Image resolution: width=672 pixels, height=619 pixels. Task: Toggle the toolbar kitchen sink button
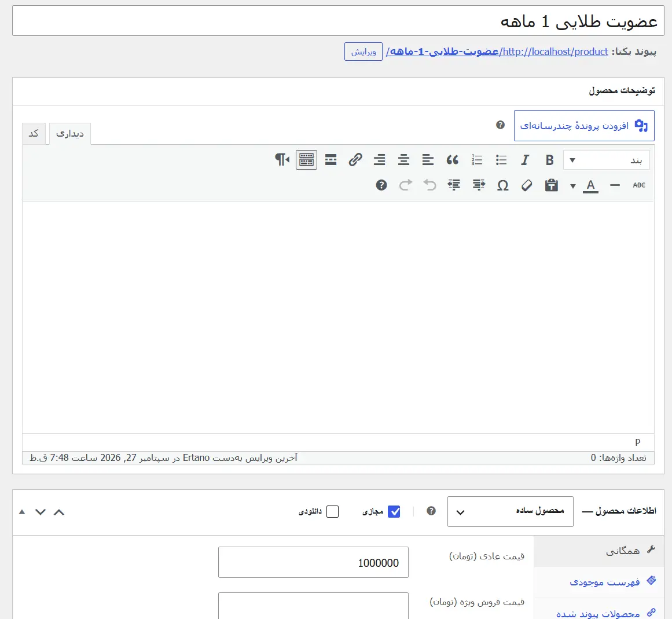point(306,160)
